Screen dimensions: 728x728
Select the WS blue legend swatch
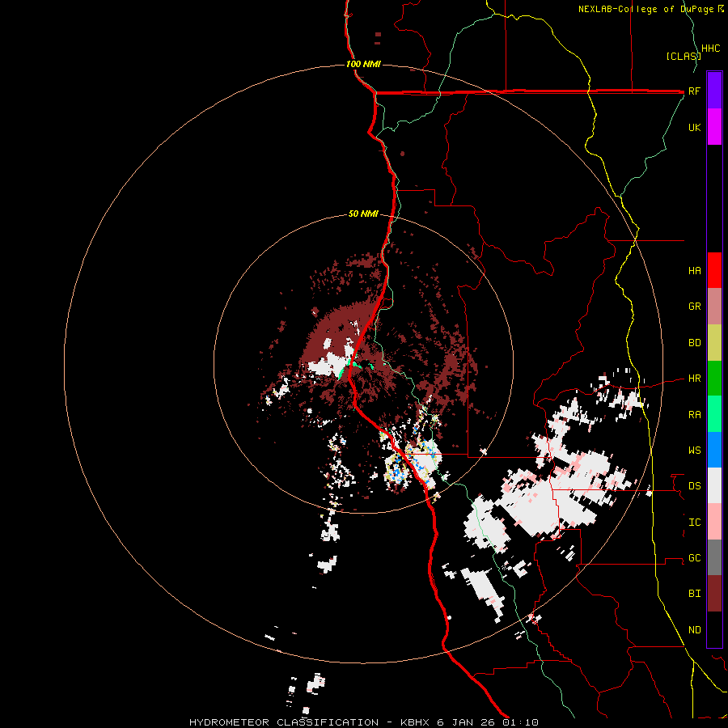pyautogui.click(x=714, y=450)
